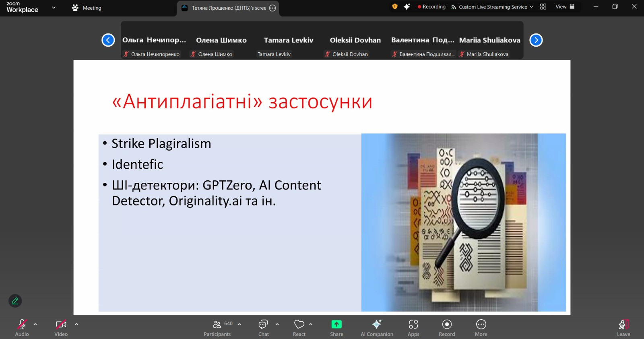Expand audio options caret
This screenshot has width=644, height=339.
click(35, 324)
